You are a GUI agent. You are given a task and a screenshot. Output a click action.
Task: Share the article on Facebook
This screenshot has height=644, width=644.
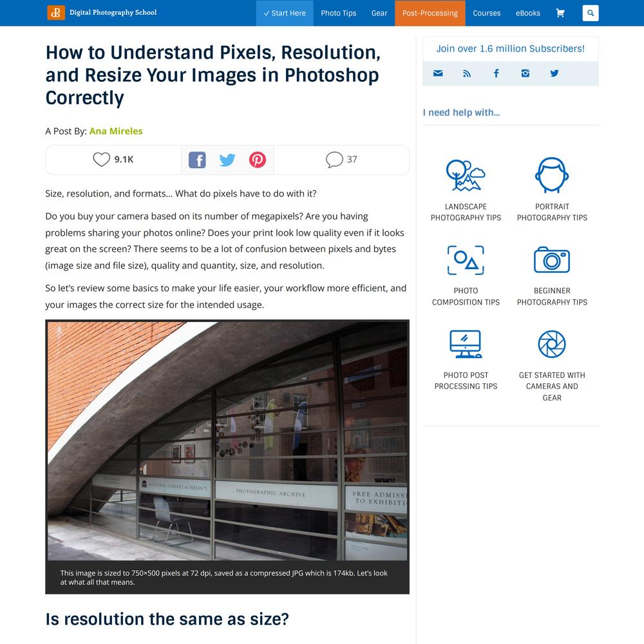coord(197,160)
